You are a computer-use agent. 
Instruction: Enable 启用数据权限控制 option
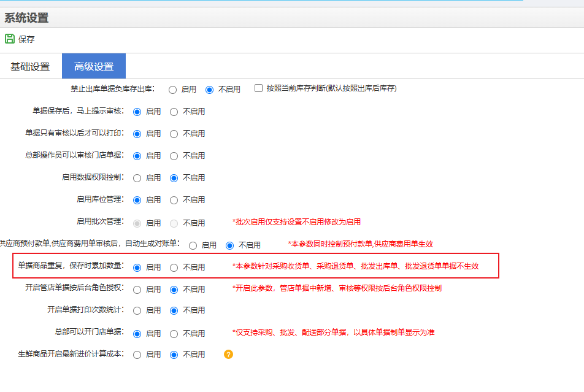pos(137,178)
